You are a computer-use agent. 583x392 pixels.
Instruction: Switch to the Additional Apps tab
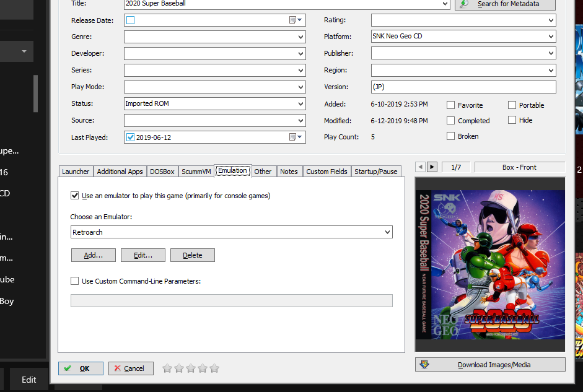click(x=120, y=172)
